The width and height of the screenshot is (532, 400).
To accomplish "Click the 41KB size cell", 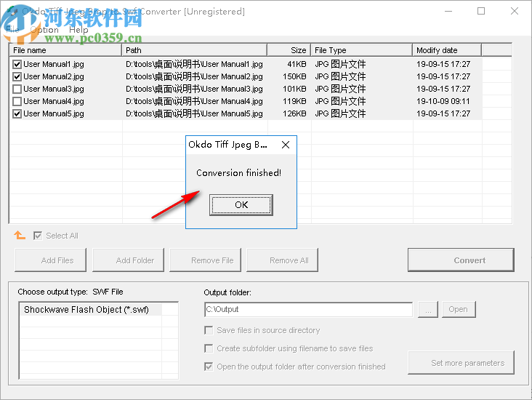I will (x=297, y=64).
